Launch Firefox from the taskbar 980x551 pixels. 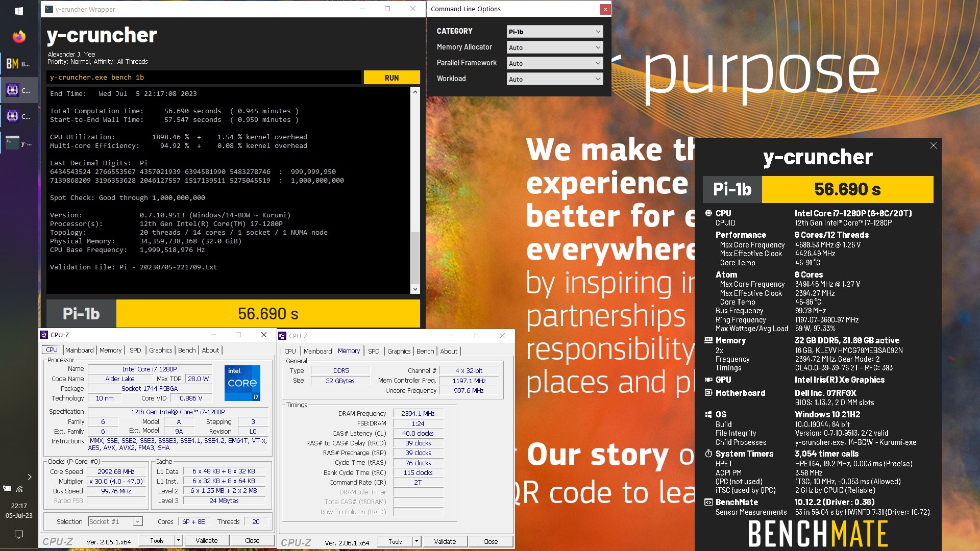click(19, 37)
